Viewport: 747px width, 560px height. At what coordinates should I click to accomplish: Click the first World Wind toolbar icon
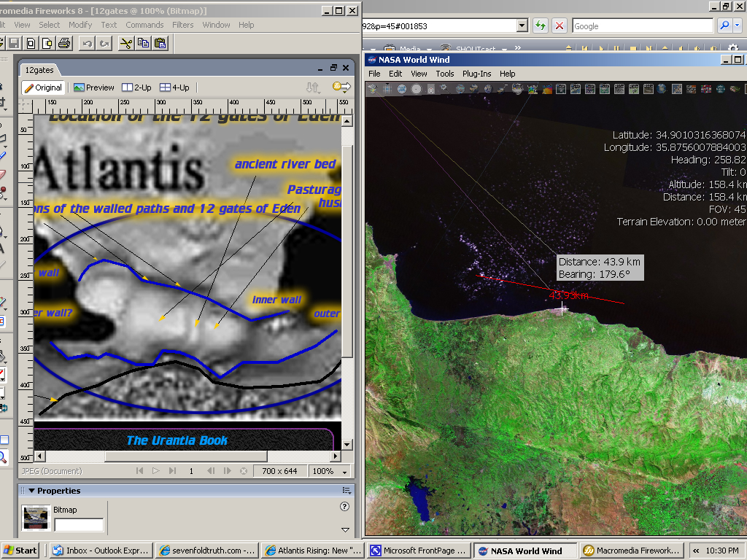tap(373, 88)
